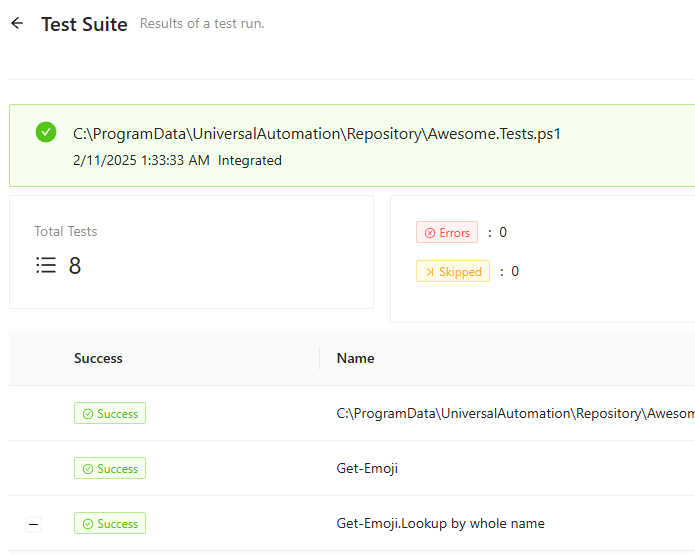This screenshot has height=554, width=695.
Task: Click the Awesome.Tests.ps1 file path in banner
Action: pos(316,134)
